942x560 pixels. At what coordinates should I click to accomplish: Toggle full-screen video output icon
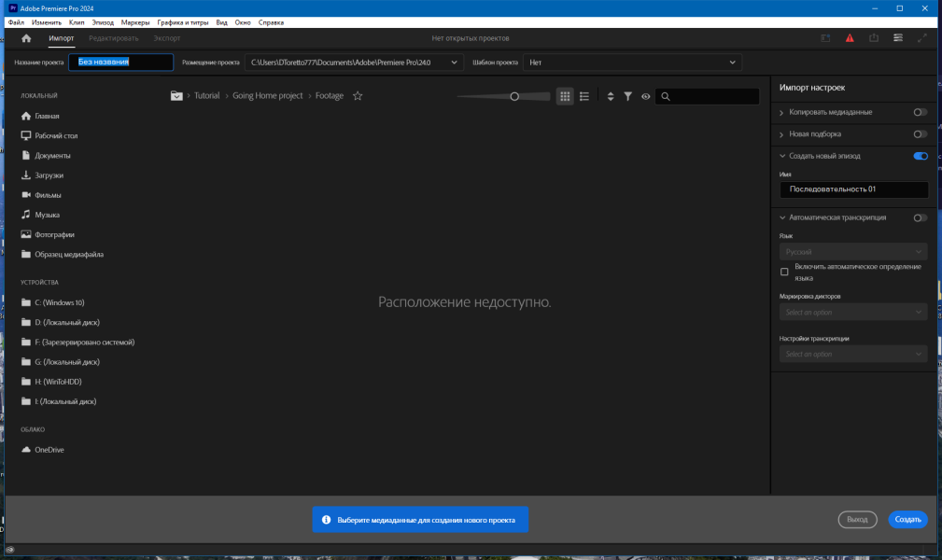921,38
